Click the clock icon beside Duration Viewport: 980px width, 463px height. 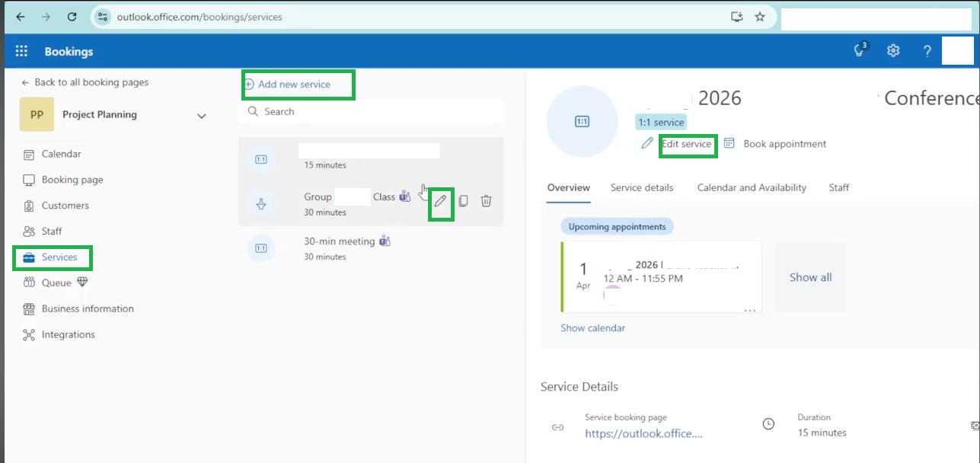pyautogui.click(x=768, y=424)
